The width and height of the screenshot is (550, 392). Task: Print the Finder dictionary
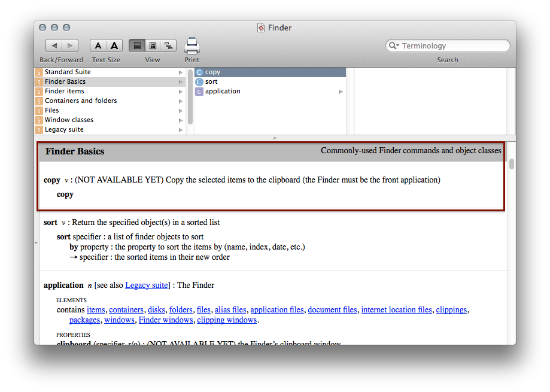click(x=192, y=45)
